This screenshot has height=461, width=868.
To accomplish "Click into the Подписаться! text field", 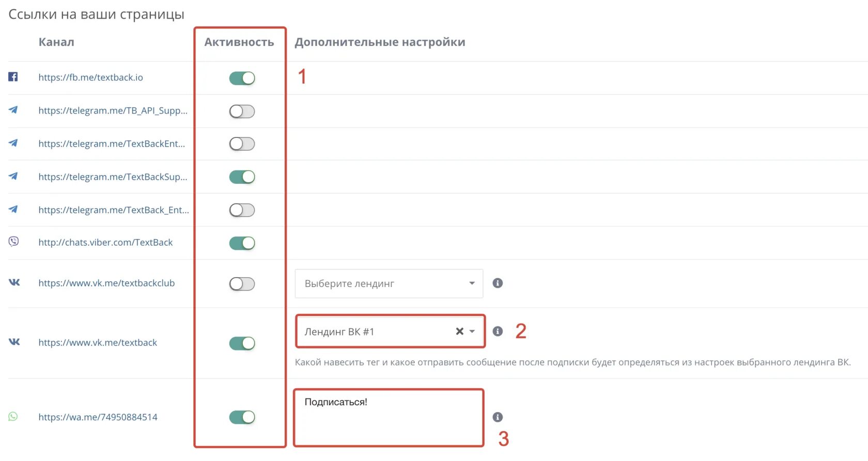I will pos(389,417).
